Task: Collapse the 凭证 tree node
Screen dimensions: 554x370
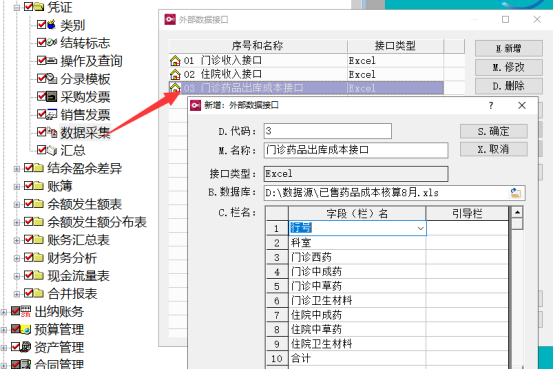Action: [17, 7]
